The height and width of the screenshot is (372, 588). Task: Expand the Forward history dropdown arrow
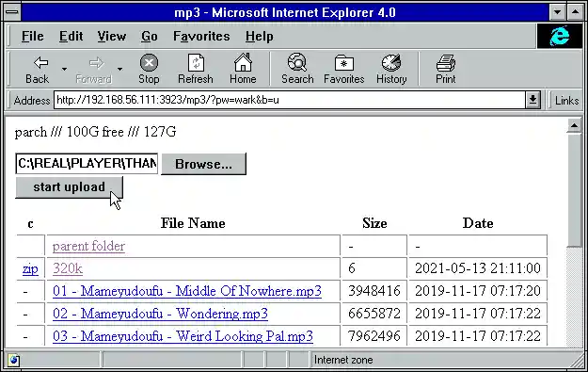tap(120, 69)
